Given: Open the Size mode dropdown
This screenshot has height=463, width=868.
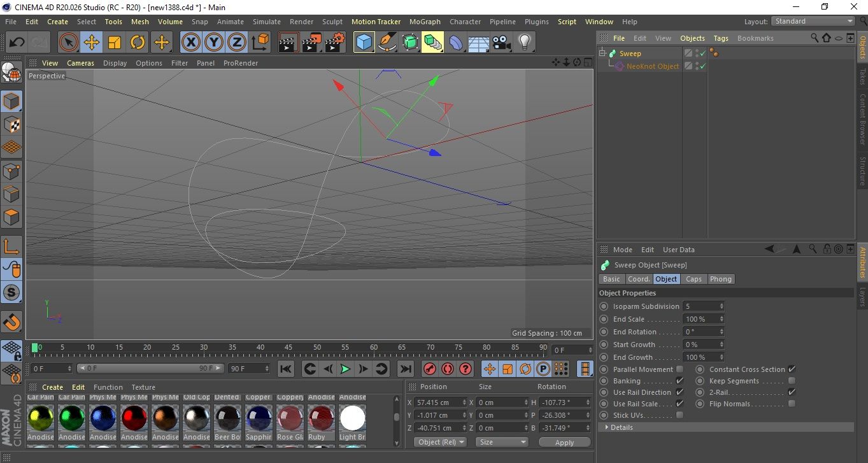Looking at the screenshot, I should pyautogui.click(x=502, y=442).
